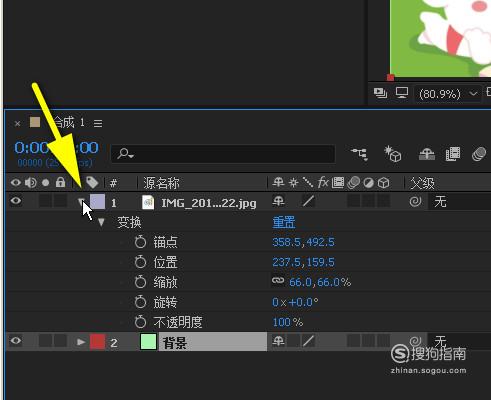Open the 合成 1 panel menu

(98, 124)
